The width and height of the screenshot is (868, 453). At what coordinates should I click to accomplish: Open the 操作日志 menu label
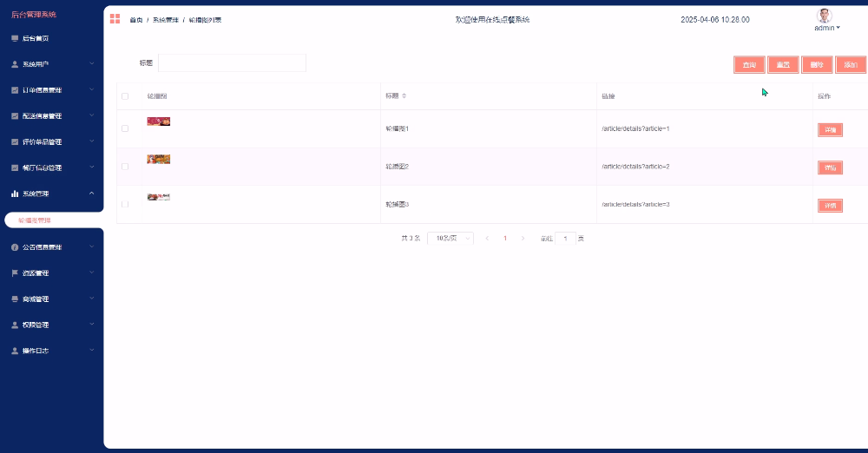coord(36,351)
